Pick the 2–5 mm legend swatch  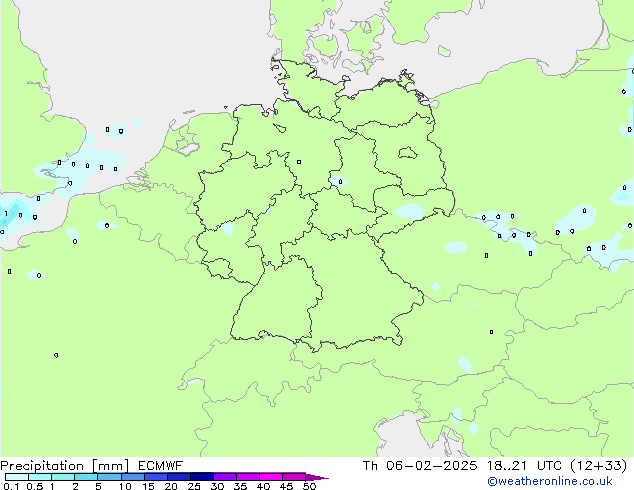pos(86,477)
